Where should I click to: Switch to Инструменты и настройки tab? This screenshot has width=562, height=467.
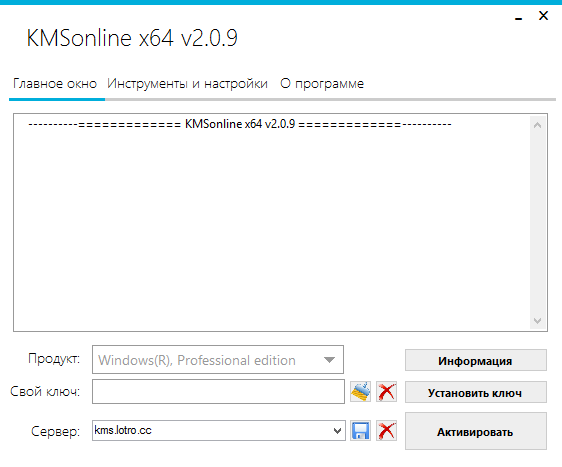pyautogui.click(x=187, y=84)
